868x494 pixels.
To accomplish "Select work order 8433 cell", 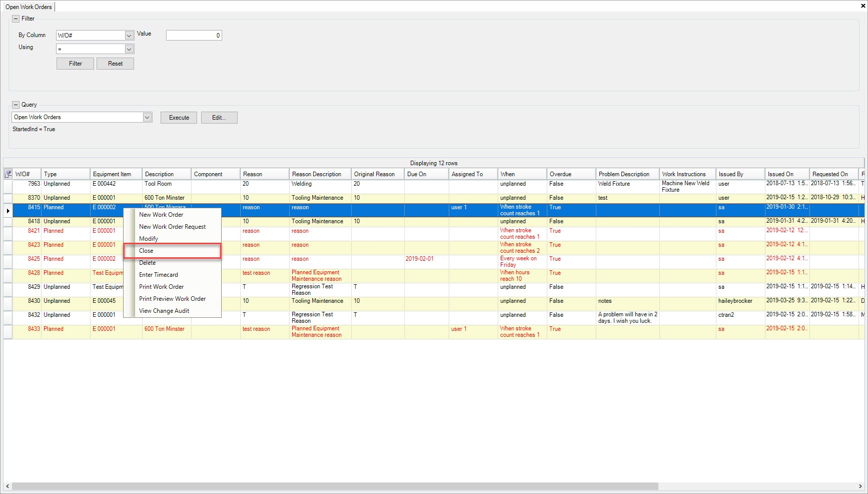I will point(27,332).
